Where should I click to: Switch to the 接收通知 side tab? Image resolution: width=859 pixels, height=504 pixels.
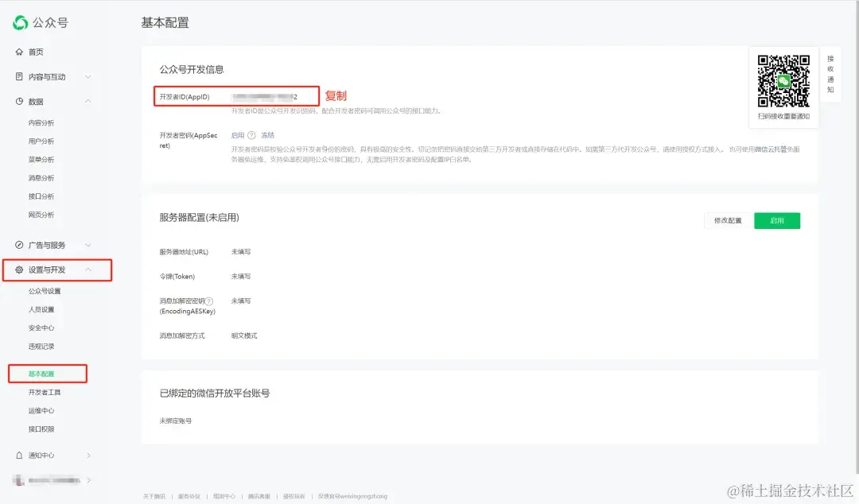[x=832, y=76]
